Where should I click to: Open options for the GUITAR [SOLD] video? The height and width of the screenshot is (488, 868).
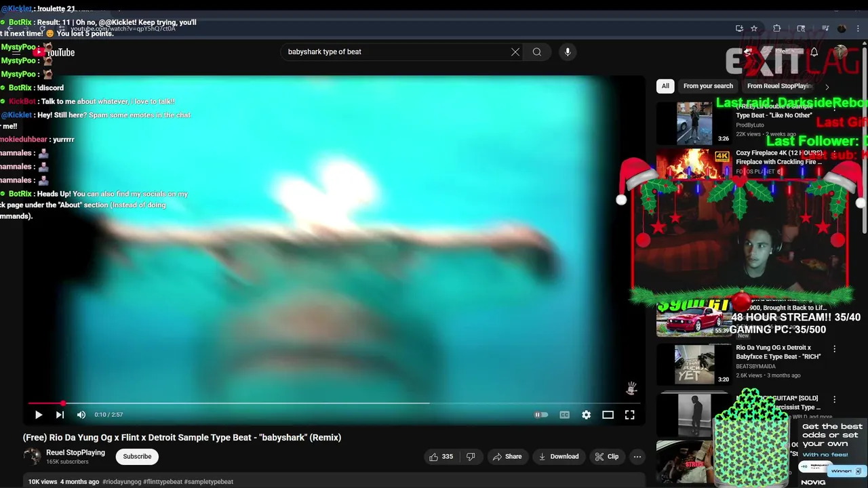[x=835, y=400]
